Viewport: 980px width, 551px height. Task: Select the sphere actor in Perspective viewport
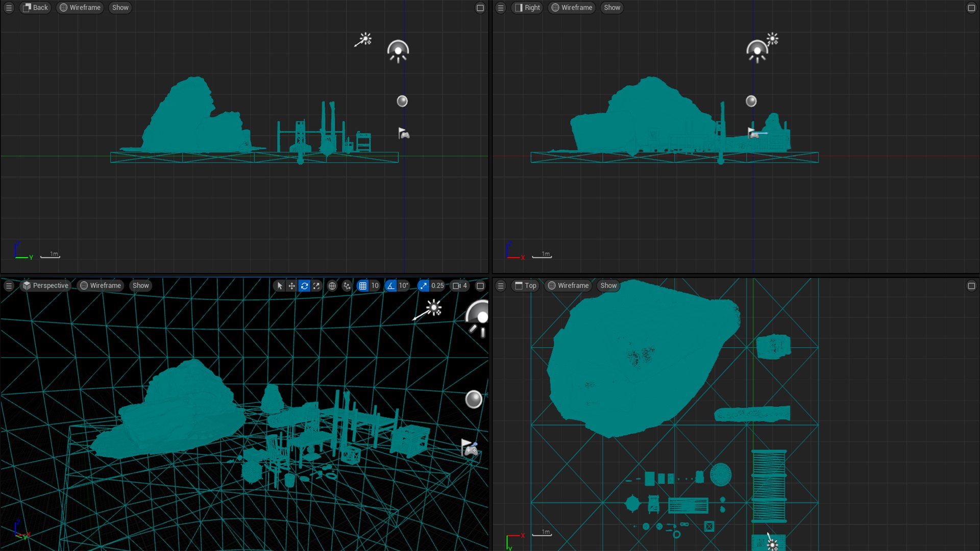(x=474, y=399)
